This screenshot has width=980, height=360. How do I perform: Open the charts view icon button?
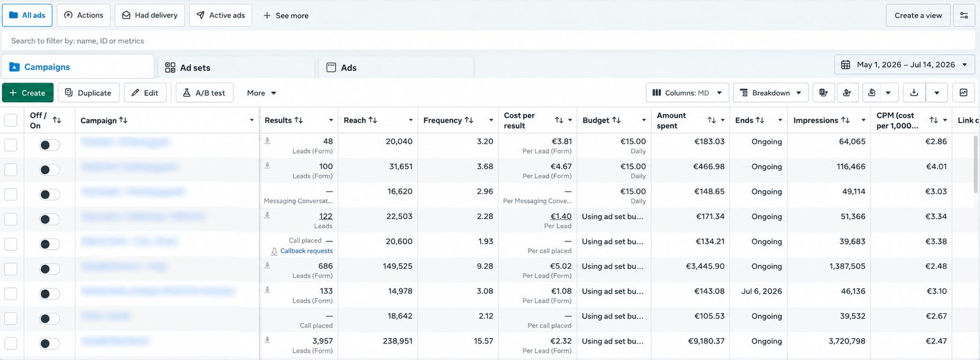point(963,93)
